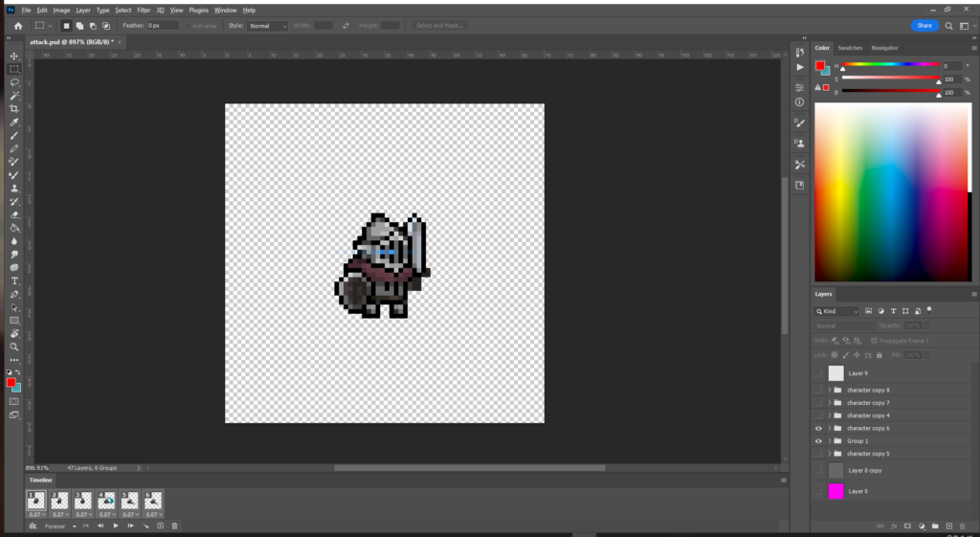Screen dimensions: 980x537
Task: Play the frame animation
Action: point(116,526)
